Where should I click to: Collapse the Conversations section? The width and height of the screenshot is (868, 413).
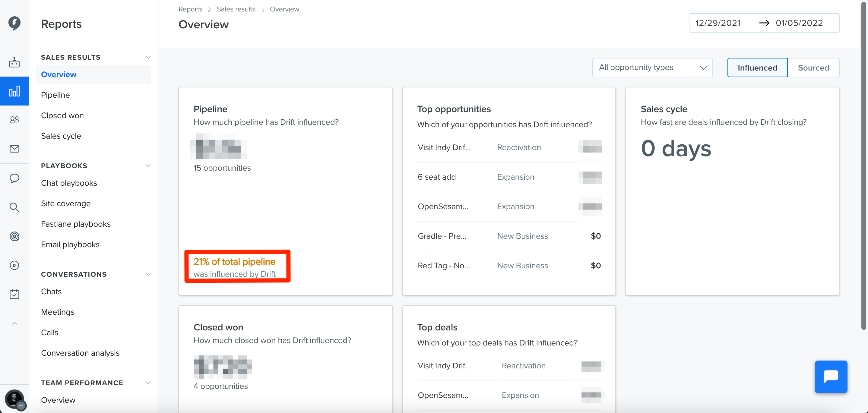coord(148,274)
